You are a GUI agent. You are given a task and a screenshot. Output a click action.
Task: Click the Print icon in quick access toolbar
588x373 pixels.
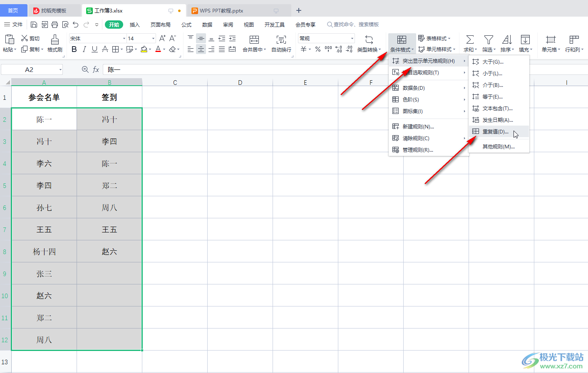[55, 25]
